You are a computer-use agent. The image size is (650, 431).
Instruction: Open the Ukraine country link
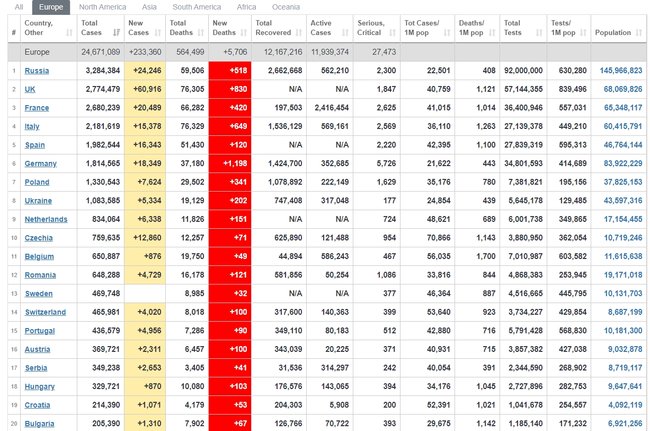tap(38, 201)
